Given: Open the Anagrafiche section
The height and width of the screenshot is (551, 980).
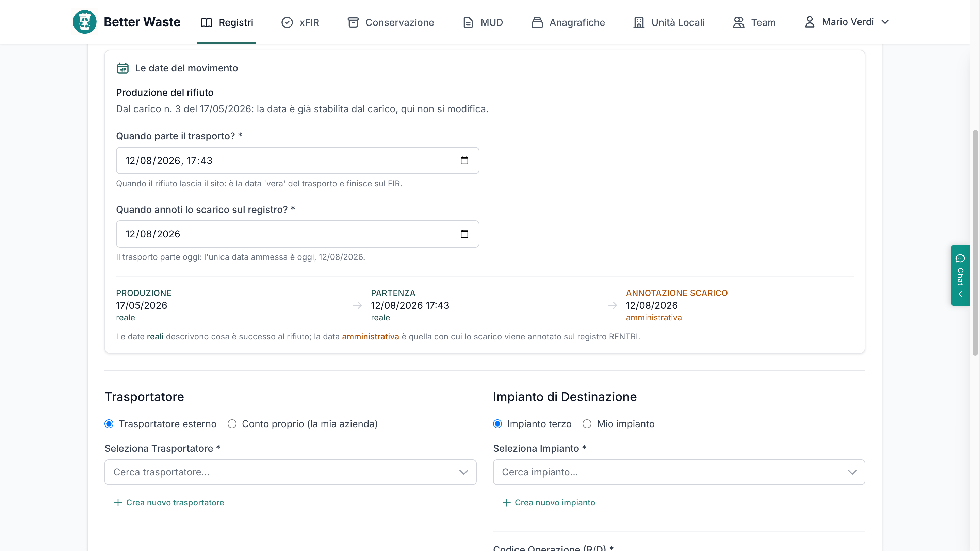Looking at the screenshot, I should click(x=568, y=22).
